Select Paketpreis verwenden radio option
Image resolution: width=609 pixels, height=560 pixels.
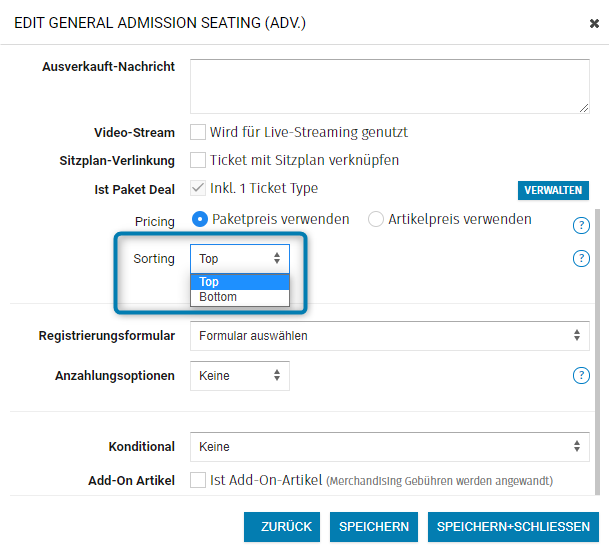tap(199, 219)
